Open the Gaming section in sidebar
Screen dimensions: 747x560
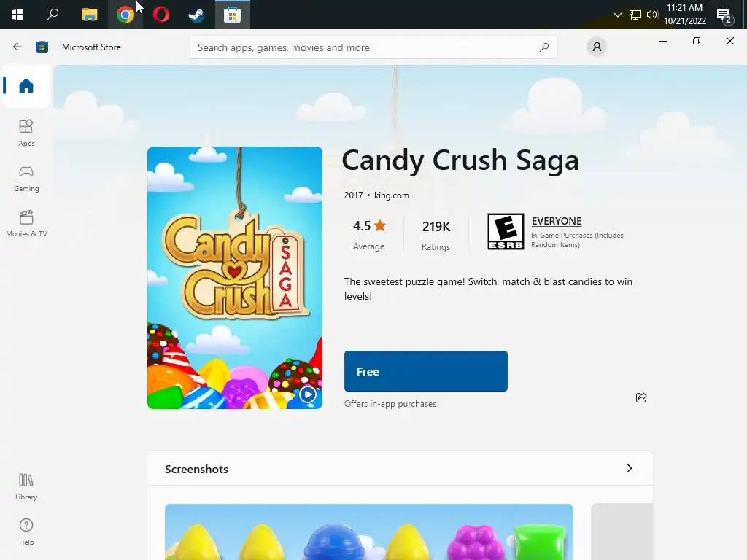pos(26,179)
